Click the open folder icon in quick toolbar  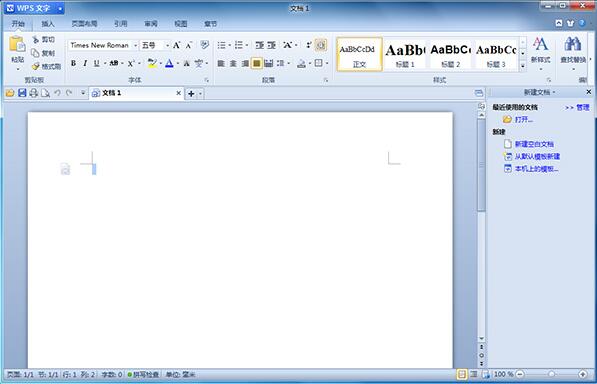[10, 93]
